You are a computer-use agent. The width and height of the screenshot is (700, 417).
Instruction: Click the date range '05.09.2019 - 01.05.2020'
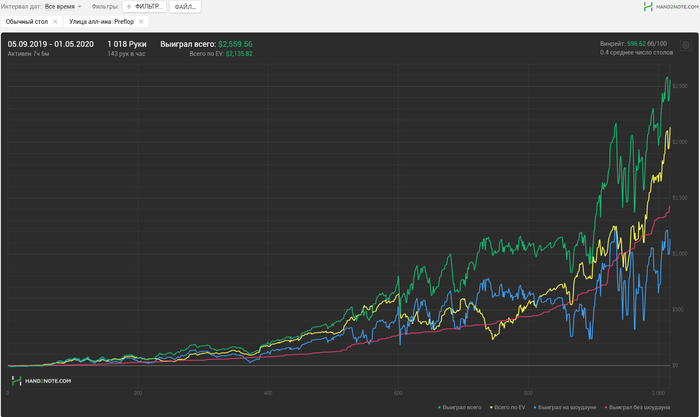[x=50, y=44]
